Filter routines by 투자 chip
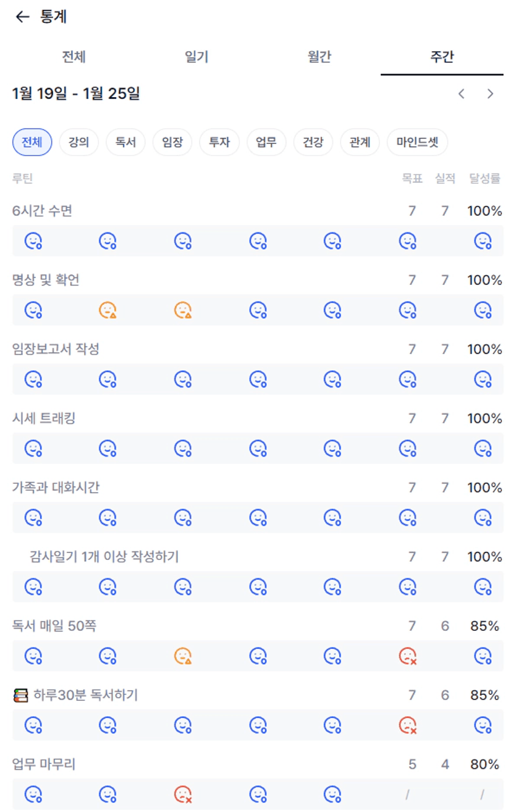This screenshot has width=511, height=812. coord(219,142)
